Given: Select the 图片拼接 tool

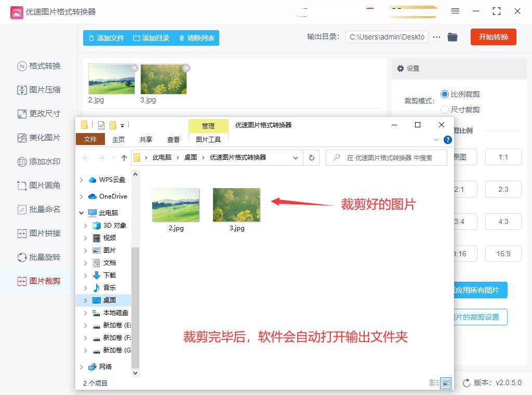Looking at the screenshot, I should [38, 233].
